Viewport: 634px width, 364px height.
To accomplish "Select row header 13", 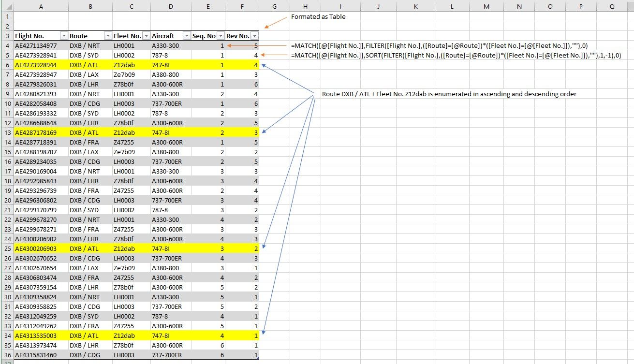I will 7,132.
